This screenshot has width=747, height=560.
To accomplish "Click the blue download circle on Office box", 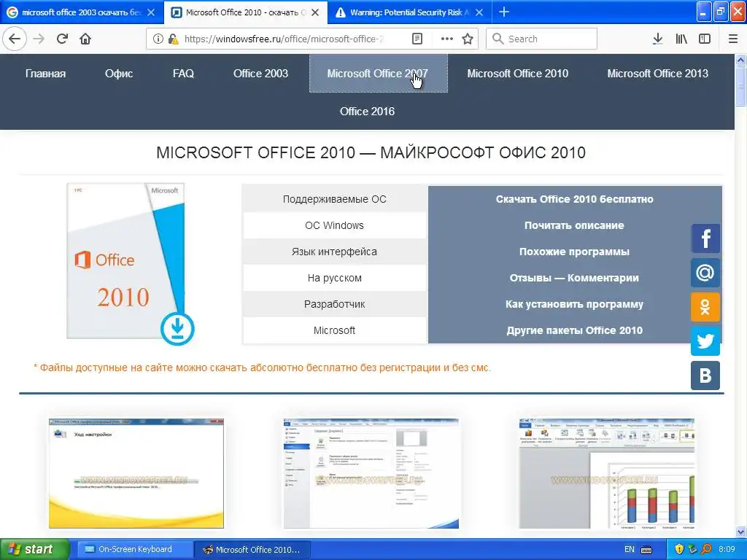I will pyautogui.click(x=177, y=329).
